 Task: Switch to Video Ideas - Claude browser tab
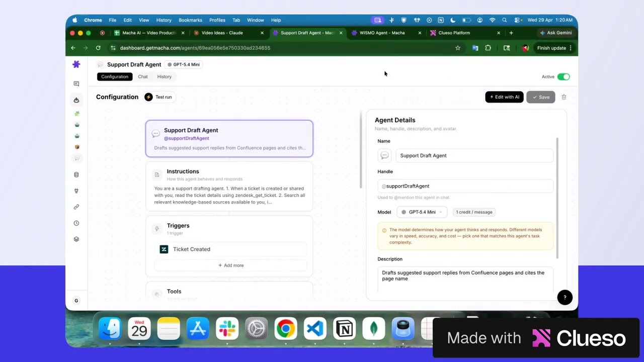point(222,33)
